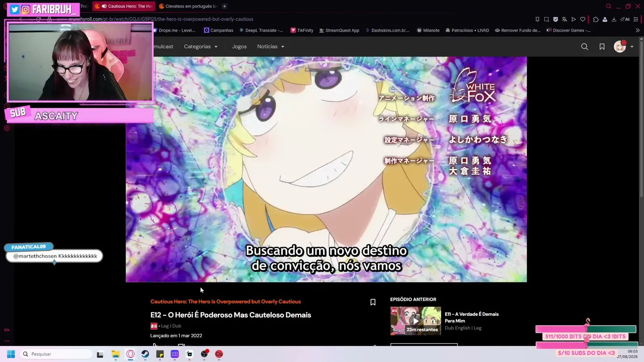Add episode to watchlist with bookmark icon

click(373, 302)
